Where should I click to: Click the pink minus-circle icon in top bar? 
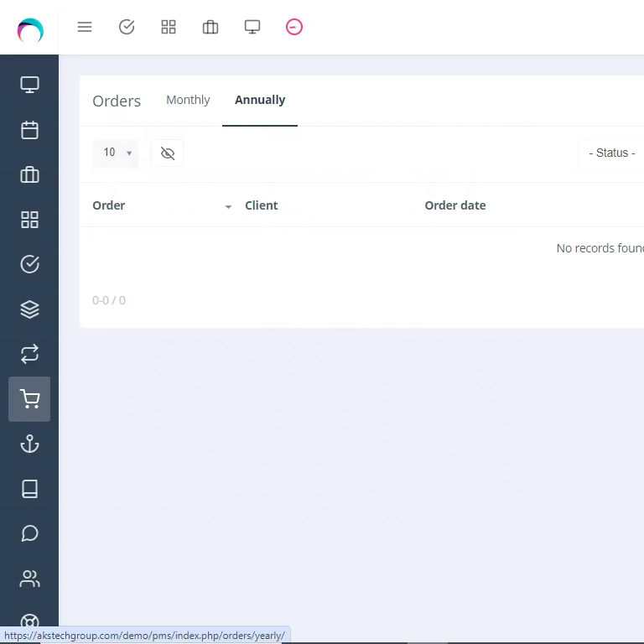(294, 27)
